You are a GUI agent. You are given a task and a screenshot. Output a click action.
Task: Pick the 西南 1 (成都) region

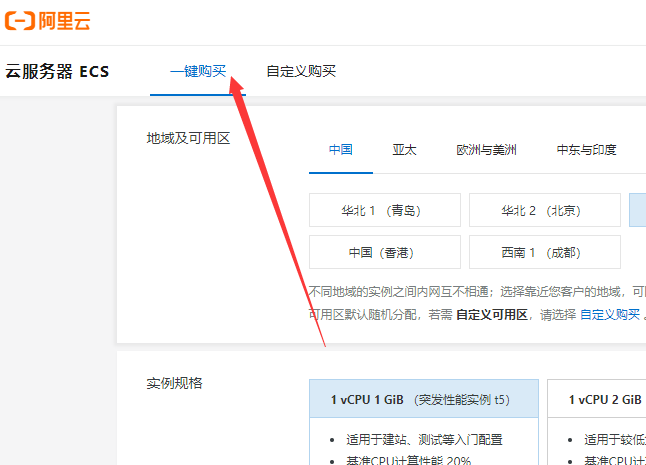545,252
